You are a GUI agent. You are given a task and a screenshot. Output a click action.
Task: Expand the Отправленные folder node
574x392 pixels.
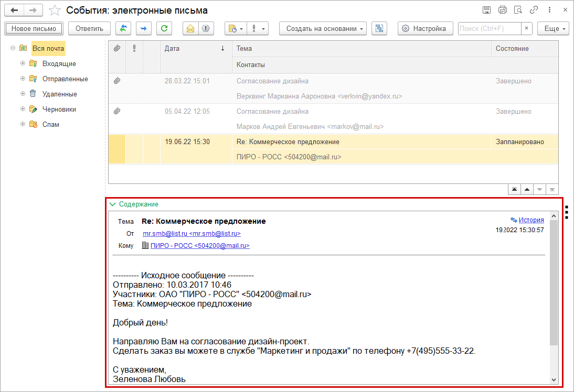23,79
